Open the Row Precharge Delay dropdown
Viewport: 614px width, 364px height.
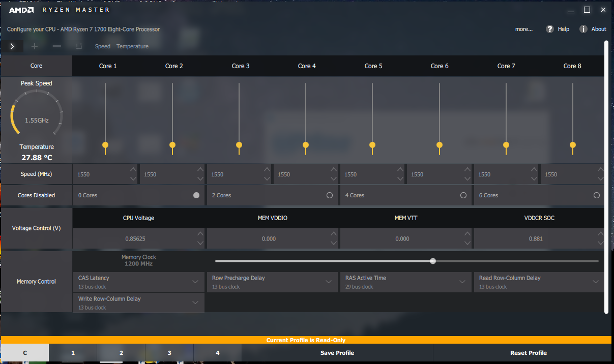click(x=272, y=282)
